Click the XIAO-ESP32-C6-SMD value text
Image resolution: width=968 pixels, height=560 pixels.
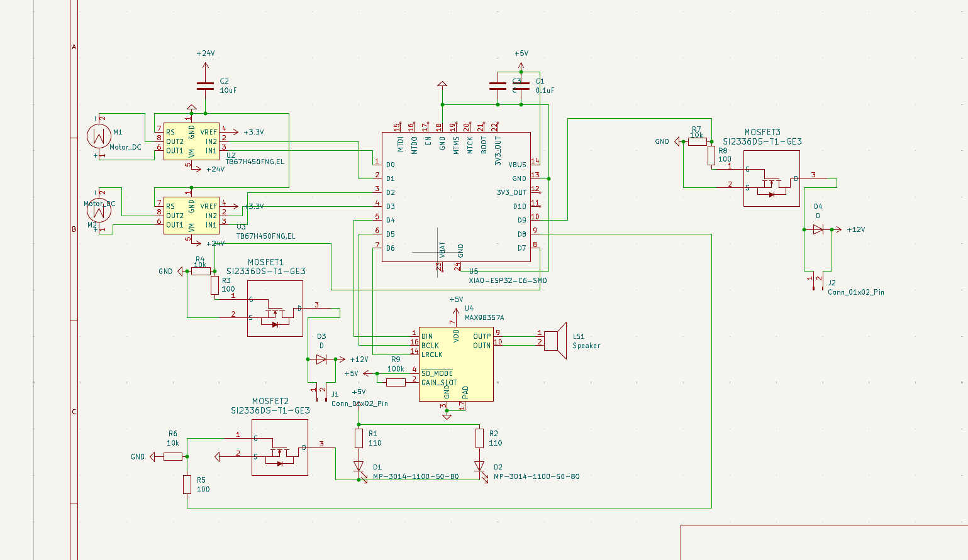(x=508, y=280)
